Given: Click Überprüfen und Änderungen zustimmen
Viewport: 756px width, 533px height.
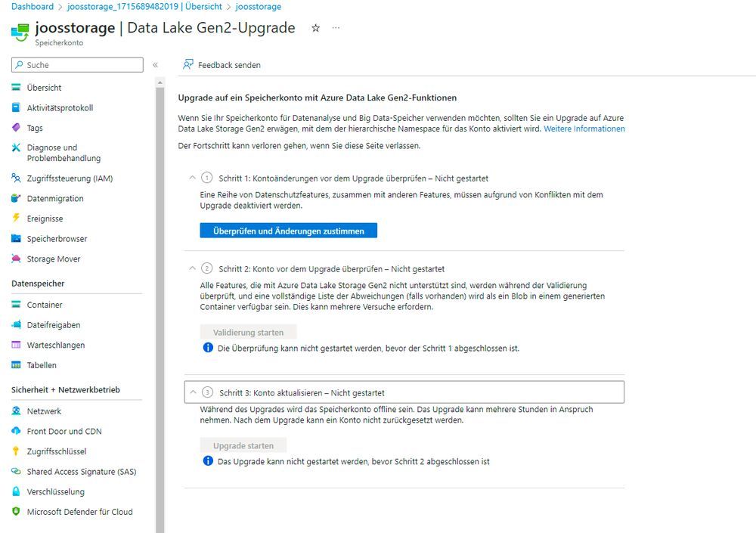Looking at the screenshot, I should coord(288,230).
